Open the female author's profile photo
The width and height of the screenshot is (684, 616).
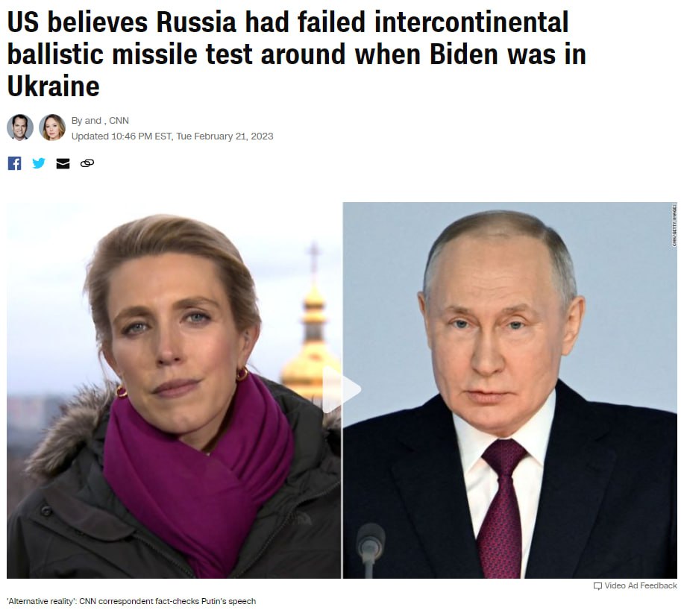[x=52, y=128]
